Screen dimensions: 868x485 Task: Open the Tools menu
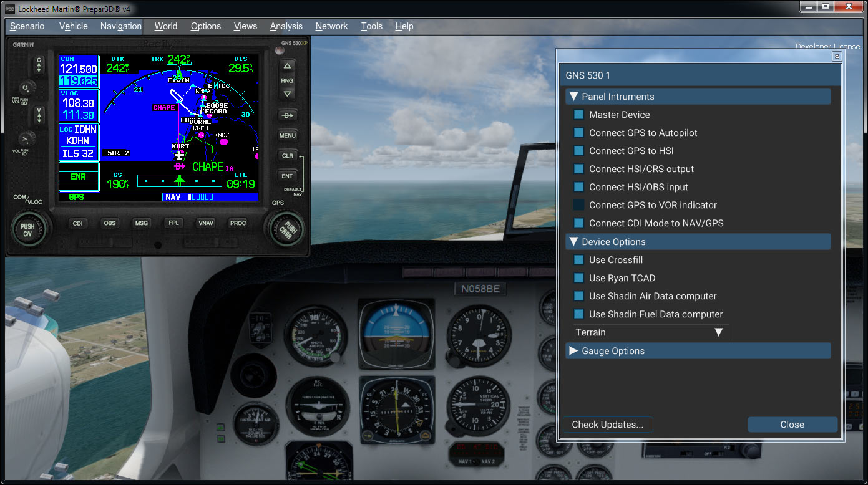pos(372,26)
